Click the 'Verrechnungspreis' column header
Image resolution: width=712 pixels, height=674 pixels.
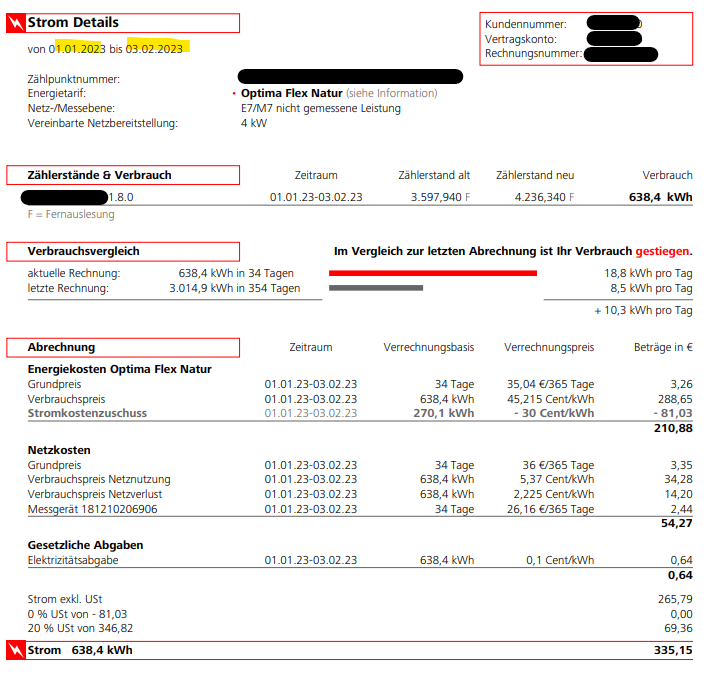pyautogui.click(x=549, y=347)
